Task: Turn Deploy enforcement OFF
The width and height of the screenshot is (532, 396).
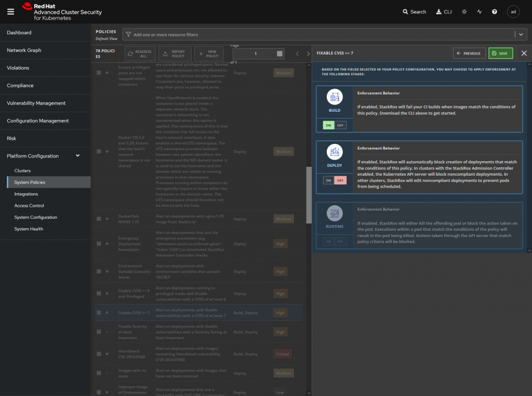Action: coord(340,180)
